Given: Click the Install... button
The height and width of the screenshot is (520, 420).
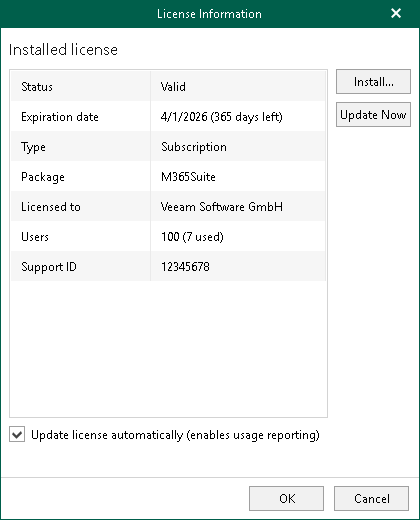Looking at the screenshot, I should [373, 82].
